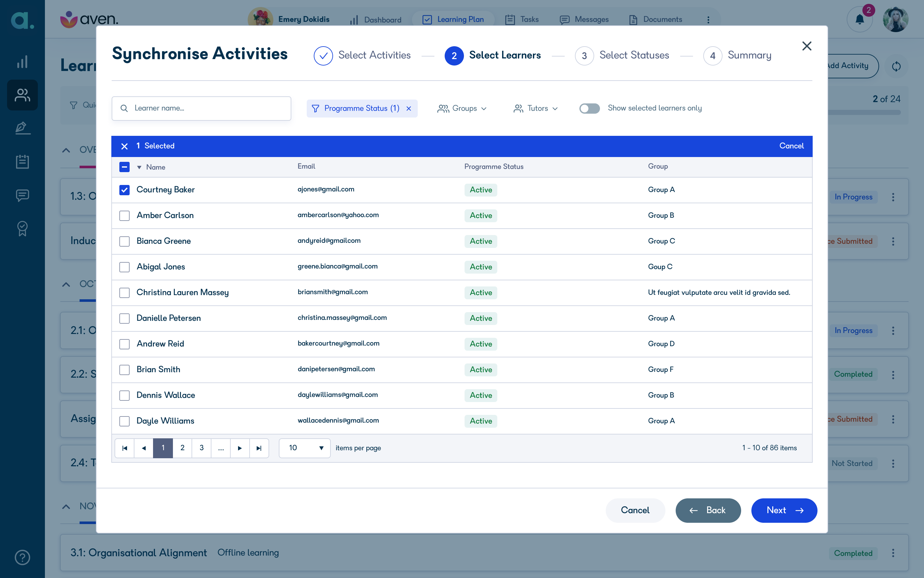Open the Tasks tab
924x578 pixels.
pyautogui.click(x=522, y=20)
